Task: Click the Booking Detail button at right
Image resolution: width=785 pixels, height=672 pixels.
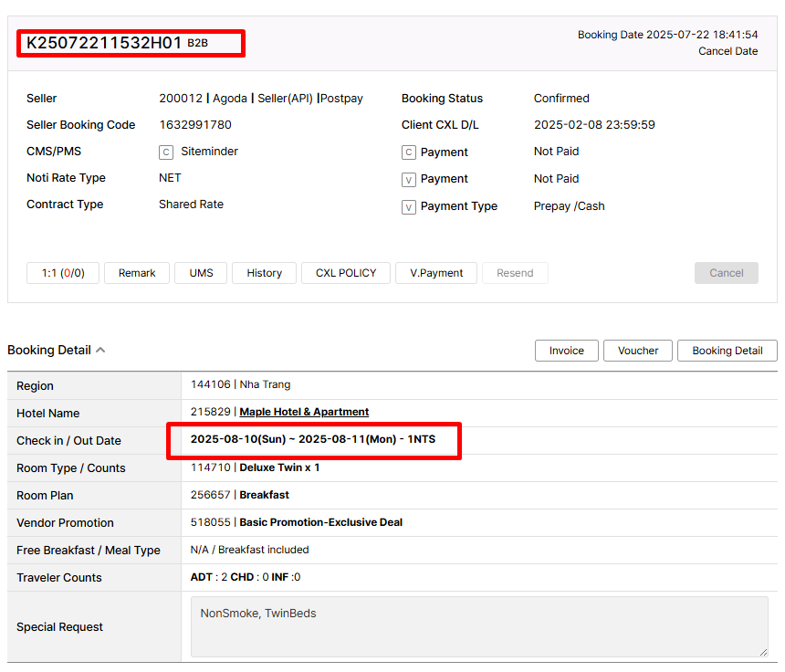Action: point(727,351)
